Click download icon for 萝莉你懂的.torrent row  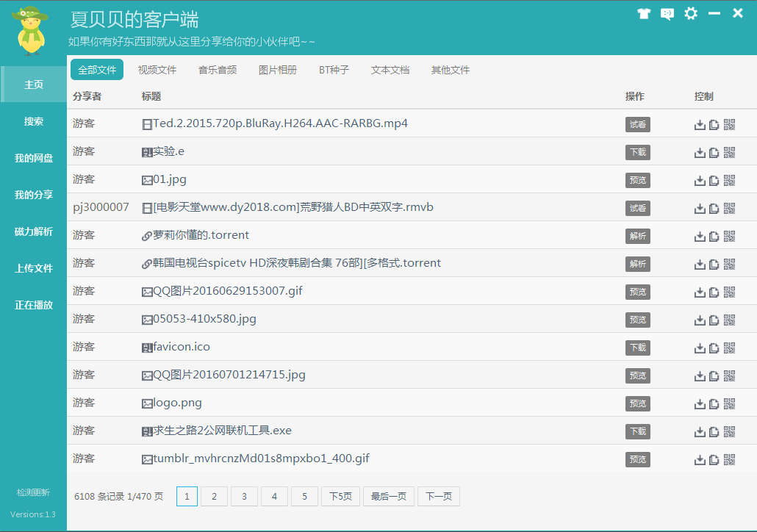click(700, 237)
